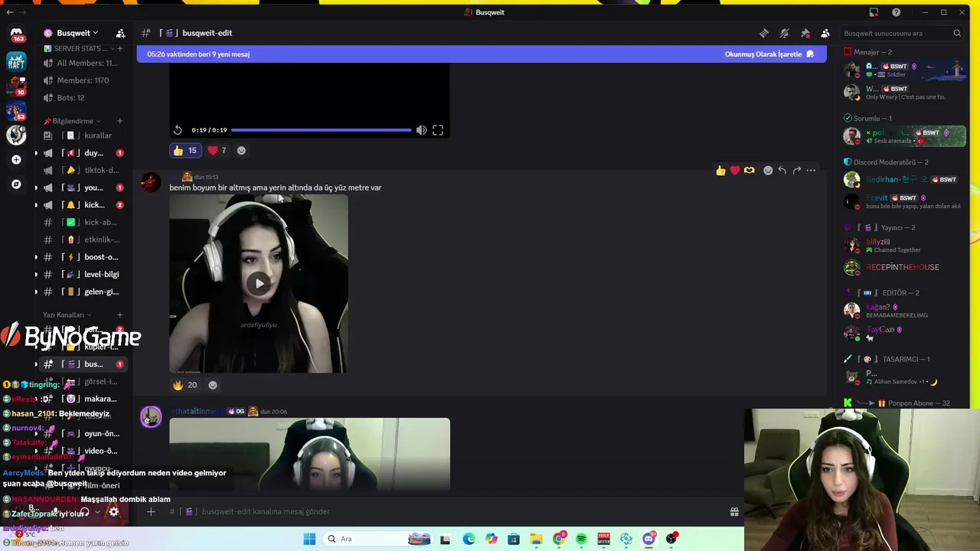Open the kurallar channel

[x=83, y=135]
